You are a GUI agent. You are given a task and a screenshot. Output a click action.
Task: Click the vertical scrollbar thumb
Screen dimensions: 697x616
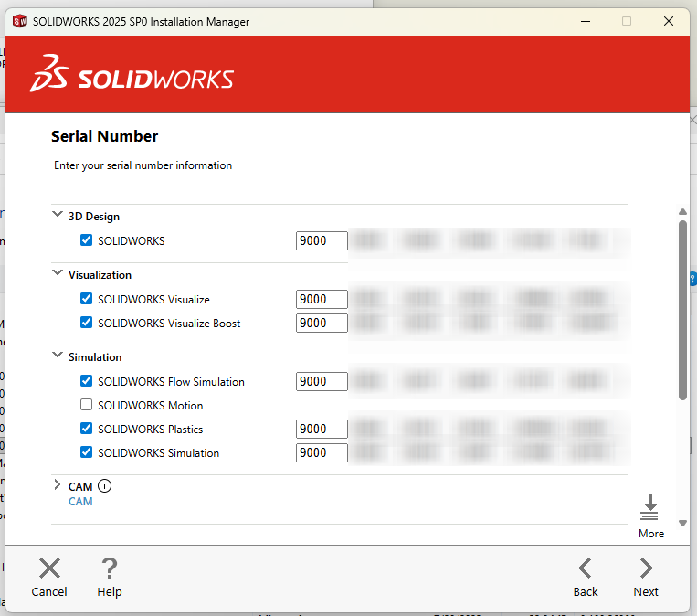(682, 310)
